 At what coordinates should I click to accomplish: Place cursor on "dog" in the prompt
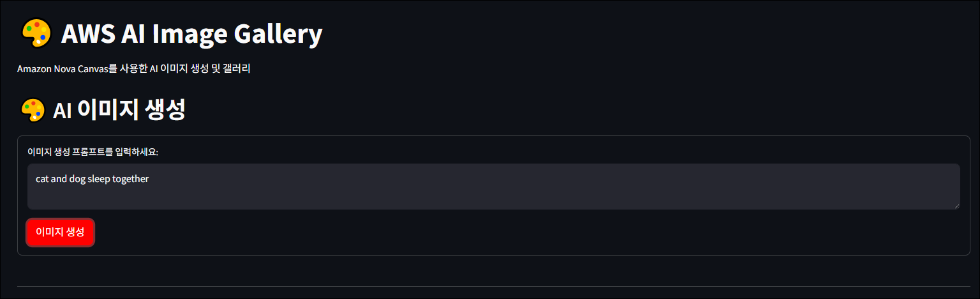click(77, 179)
